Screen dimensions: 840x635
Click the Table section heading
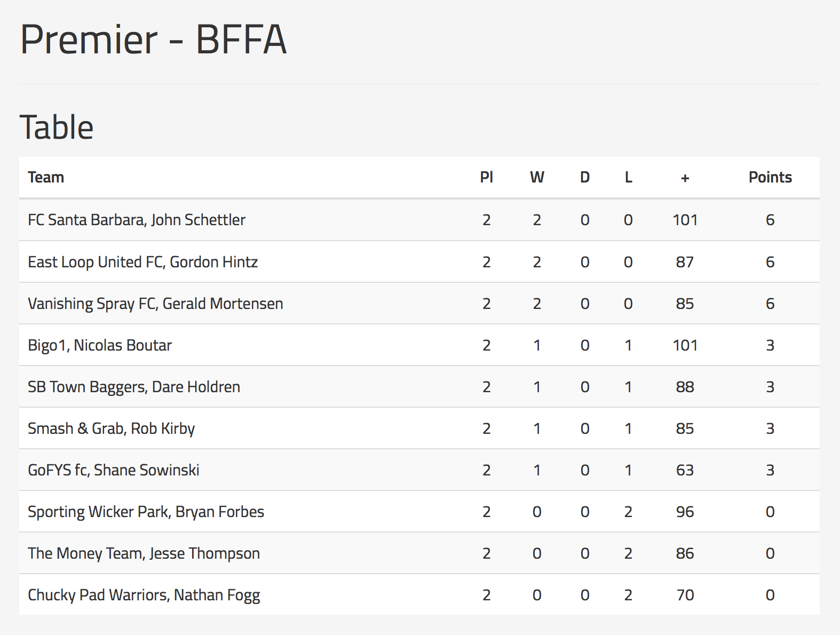(57, 128)
